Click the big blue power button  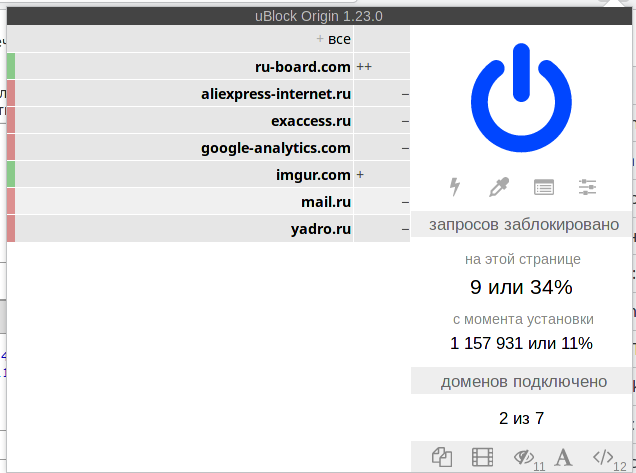click(521, 98)
